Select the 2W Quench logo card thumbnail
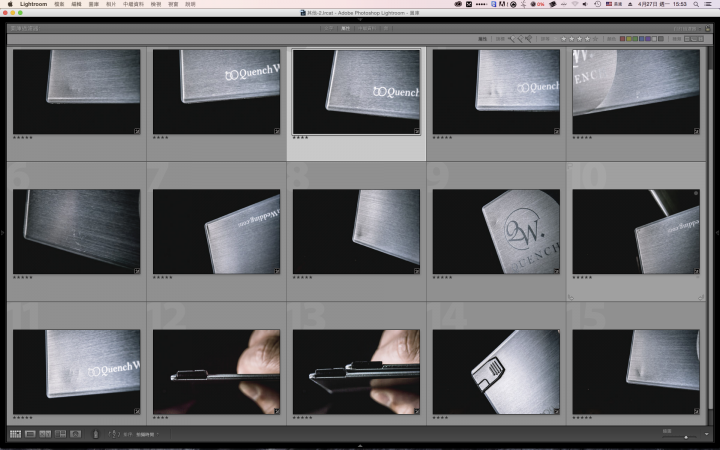Image resolution: width=720 pixels, height=450 pixels. point(496,231)
